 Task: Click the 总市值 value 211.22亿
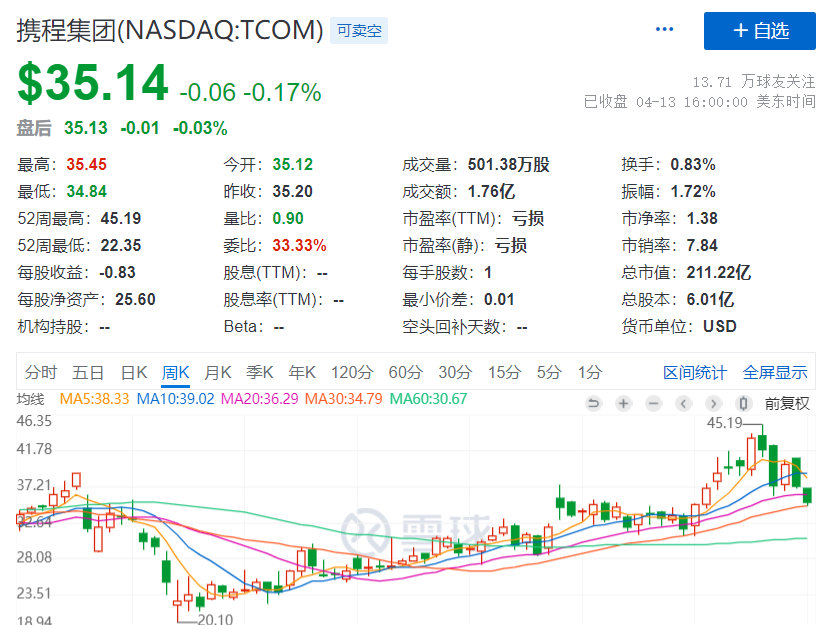719,273
